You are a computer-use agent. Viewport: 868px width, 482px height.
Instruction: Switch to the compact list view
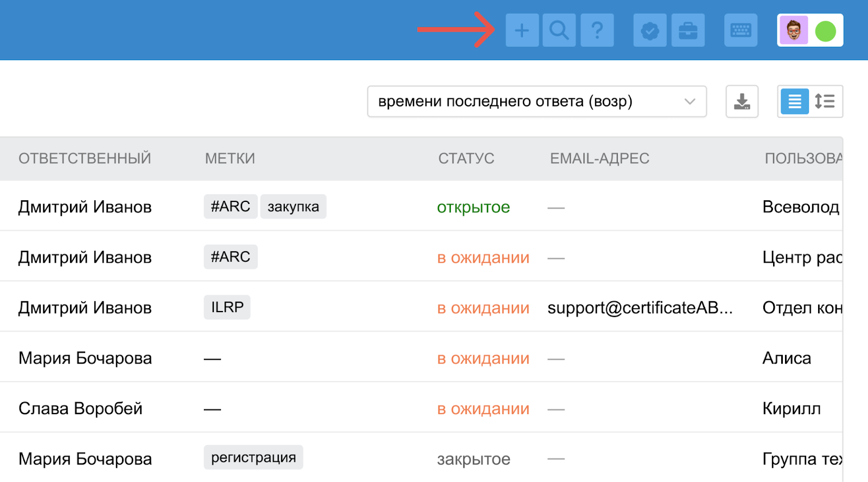[x=794, y=102]
